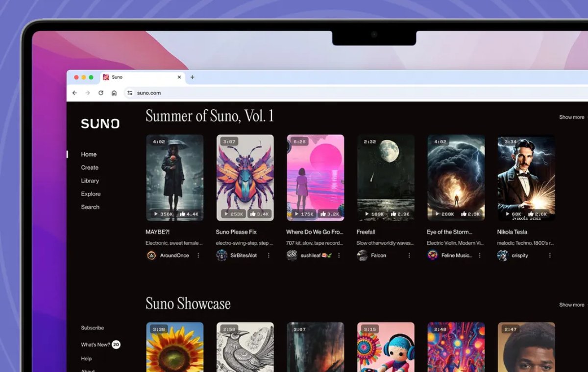Open new browser tab with plus icon

pyautogui.click(x=192, y=77)
